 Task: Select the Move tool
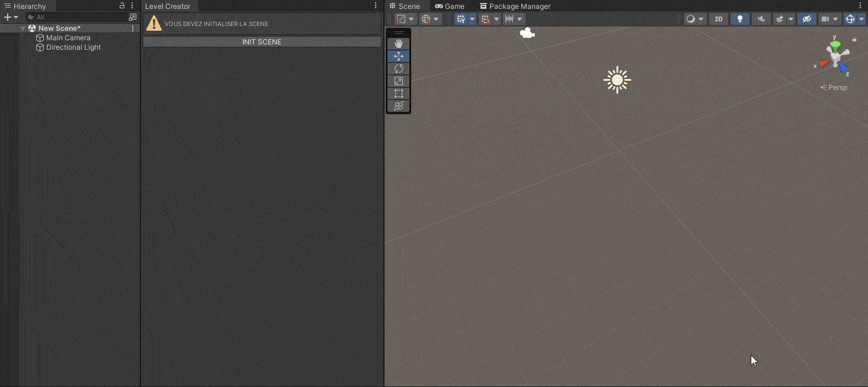point(398,56)
